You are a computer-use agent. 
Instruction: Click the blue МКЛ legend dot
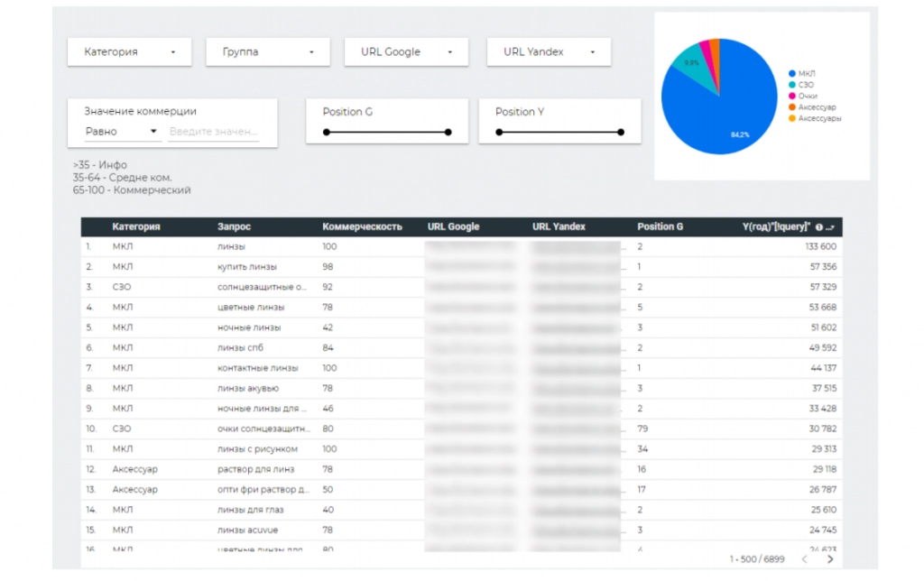point(792,74)
